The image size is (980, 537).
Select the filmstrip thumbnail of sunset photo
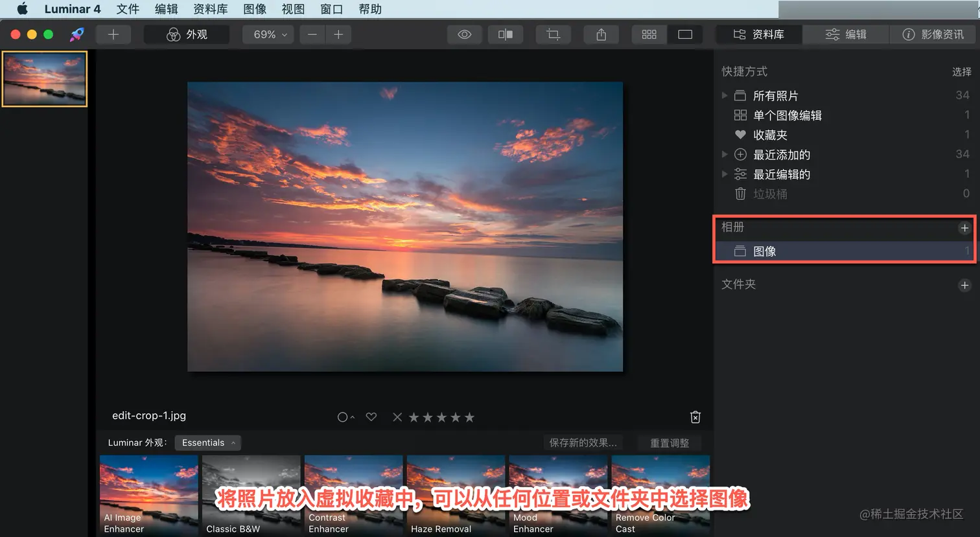point(45,79)
